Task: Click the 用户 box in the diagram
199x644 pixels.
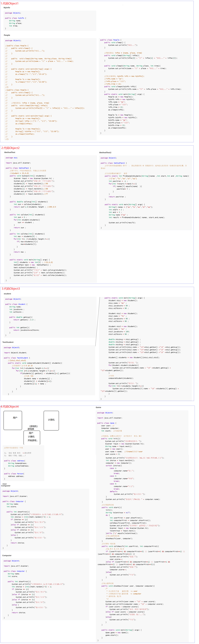Action: (x=13, y=420)
